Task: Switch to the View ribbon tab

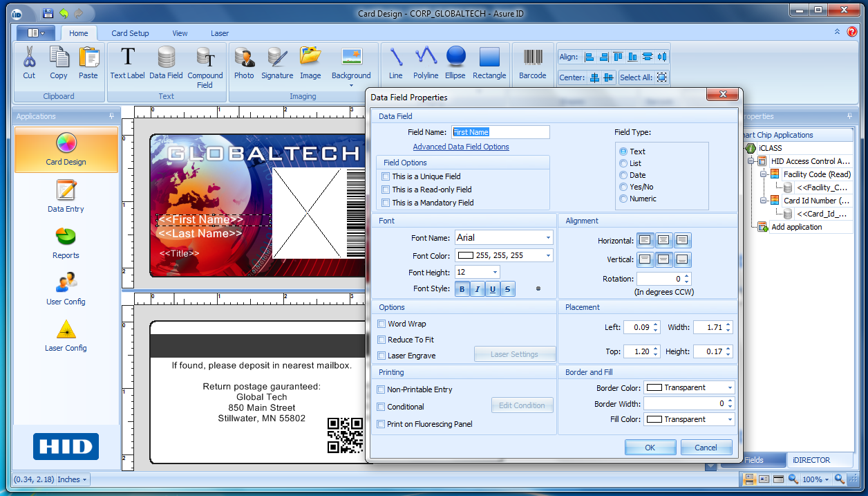Action: click(180, 33)
